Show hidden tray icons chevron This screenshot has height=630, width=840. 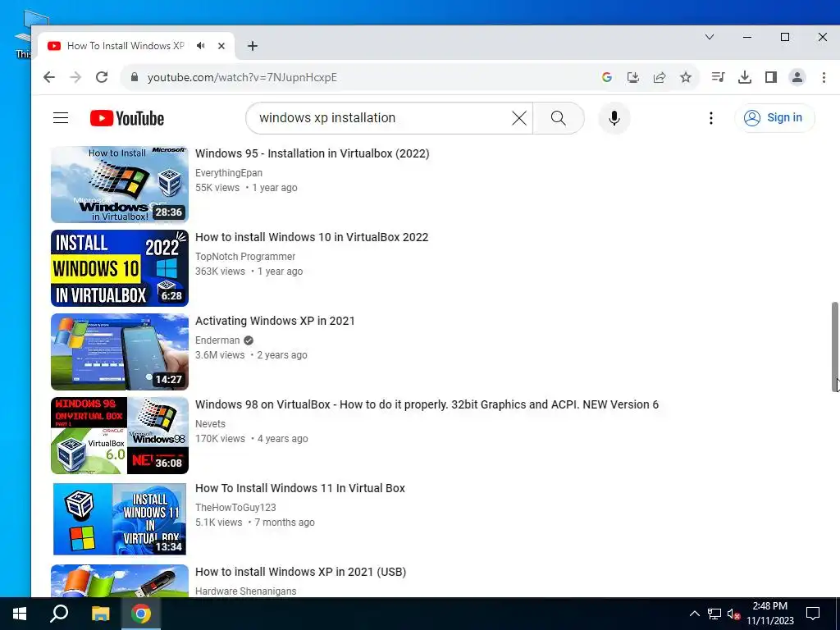tap(694, 614)
